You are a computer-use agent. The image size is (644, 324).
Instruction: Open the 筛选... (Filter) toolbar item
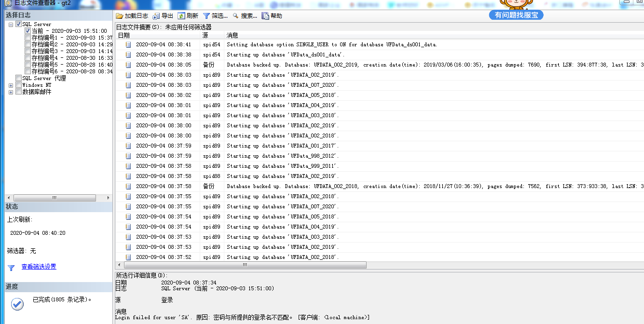coord(215,16)
